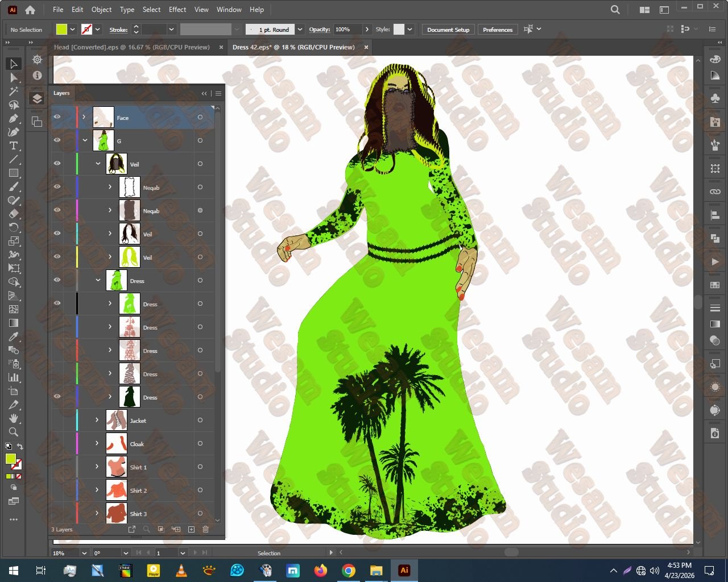Hide the Face layer
Image resolution: width=728 pixels, height=582 pixels.
tap(57, 117)
